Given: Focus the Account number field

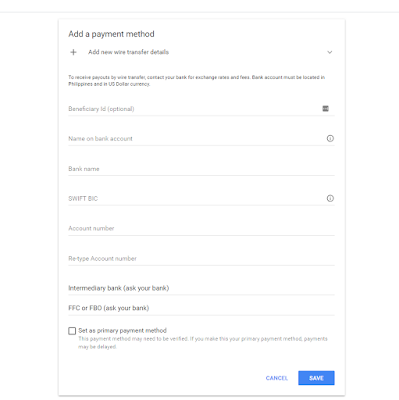Looking at the screenshot, I should (x=201, y=229).
